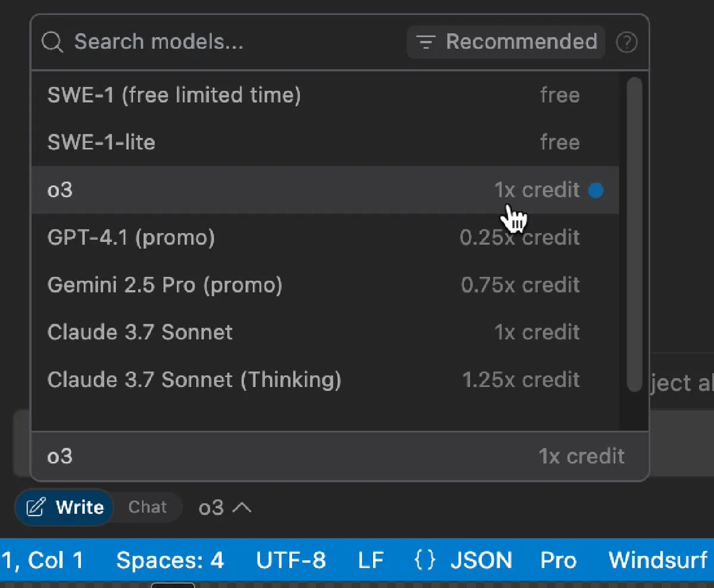Click the blue selected-model dot
The width and height of the screenshot is (714, 588).
tap(596, 190)
